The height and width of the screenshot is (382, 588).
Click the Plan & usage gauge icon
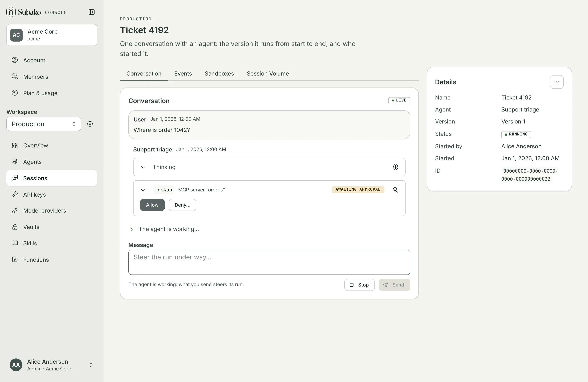pyautogui.click(x=15, y=93)
